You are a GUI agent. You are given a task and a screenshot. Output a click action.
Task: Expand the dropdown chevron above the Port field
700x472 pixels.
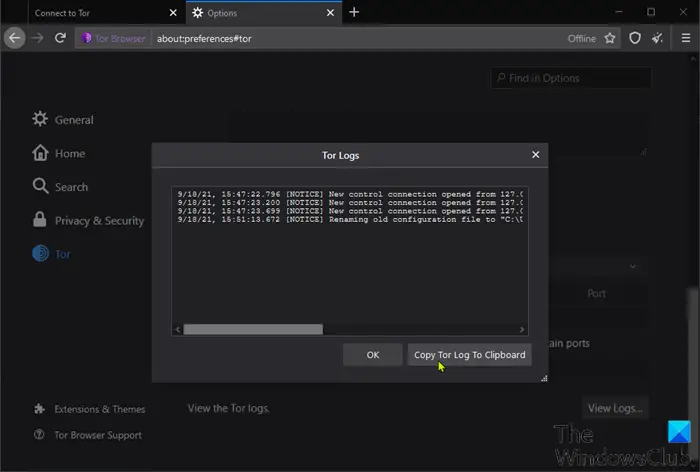point(633,267)
